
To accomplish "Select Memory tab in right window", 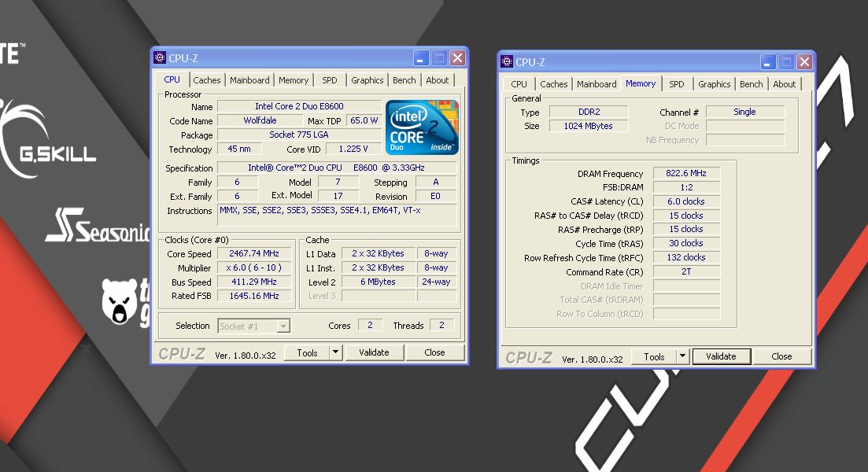I will pyautogui.click(x=641, y=83).
